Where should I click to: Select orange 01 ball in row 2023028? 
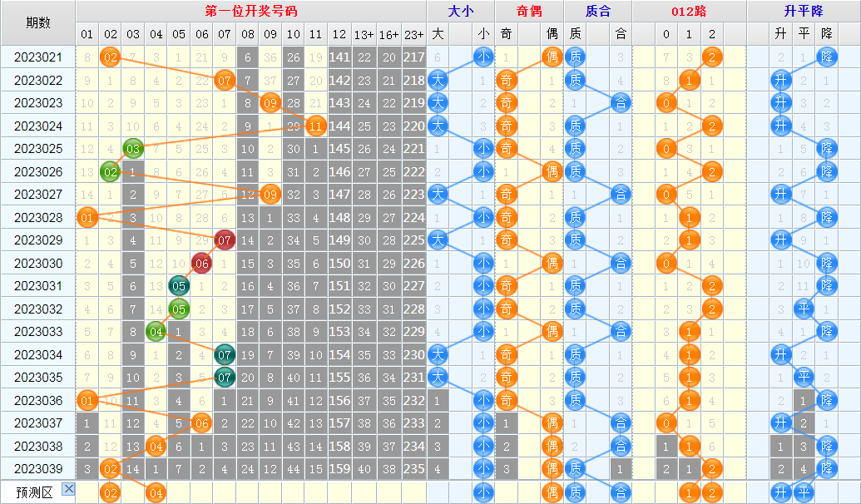[87, 217]
